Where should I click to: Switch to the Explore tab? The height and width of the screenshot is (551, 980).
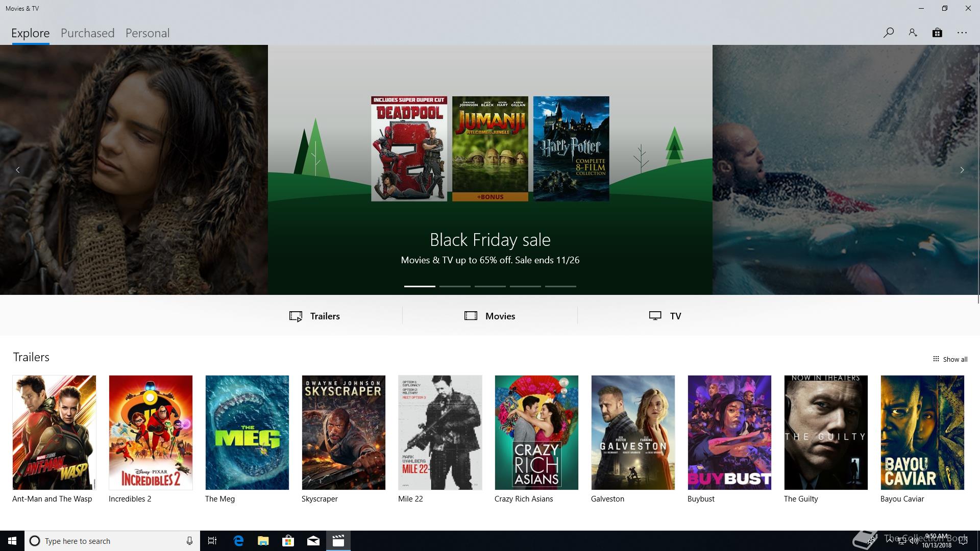tap(31, 33)
